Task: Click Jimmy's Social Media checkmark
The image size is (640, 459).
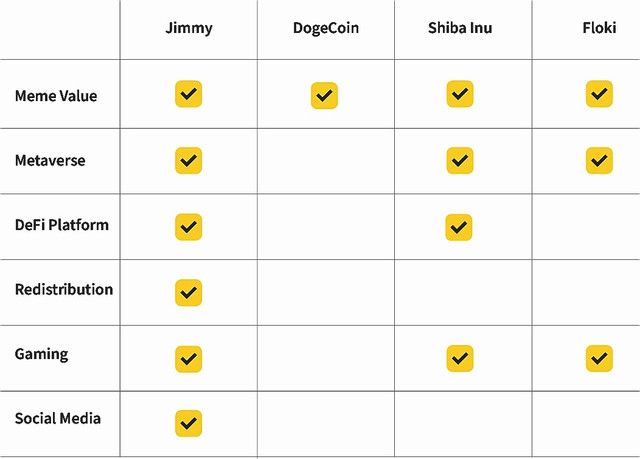Action: coord(188,423)
